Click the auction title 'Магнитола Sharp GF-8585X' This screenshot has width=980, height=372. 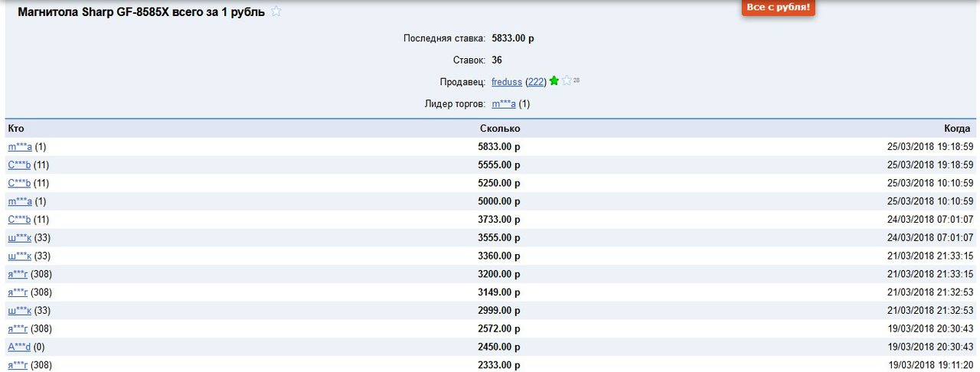pos(142,12)
